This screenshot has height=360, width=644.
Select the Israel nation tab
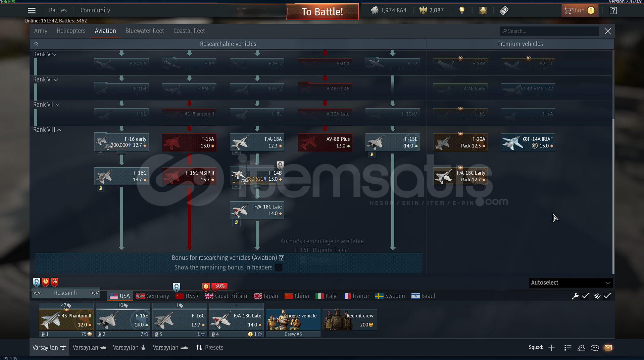[423, 296]
